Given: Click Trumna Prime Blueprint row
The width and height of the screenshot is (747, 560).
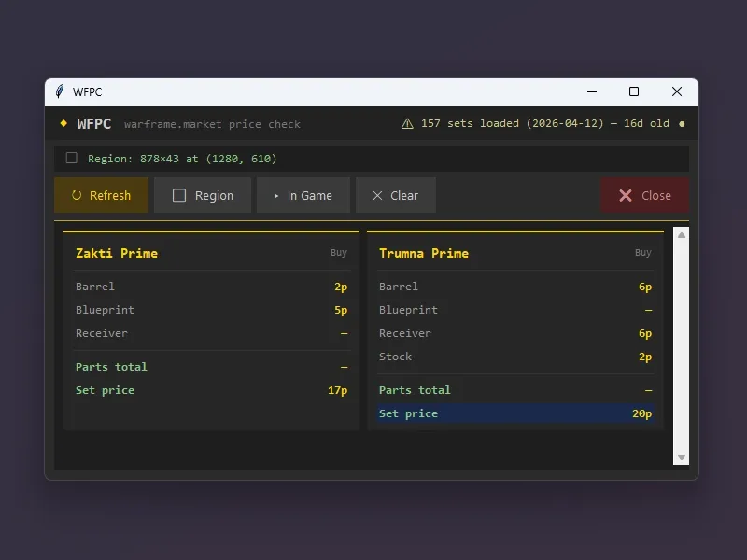Looking at the screenshot, I should tap(515, 310).
